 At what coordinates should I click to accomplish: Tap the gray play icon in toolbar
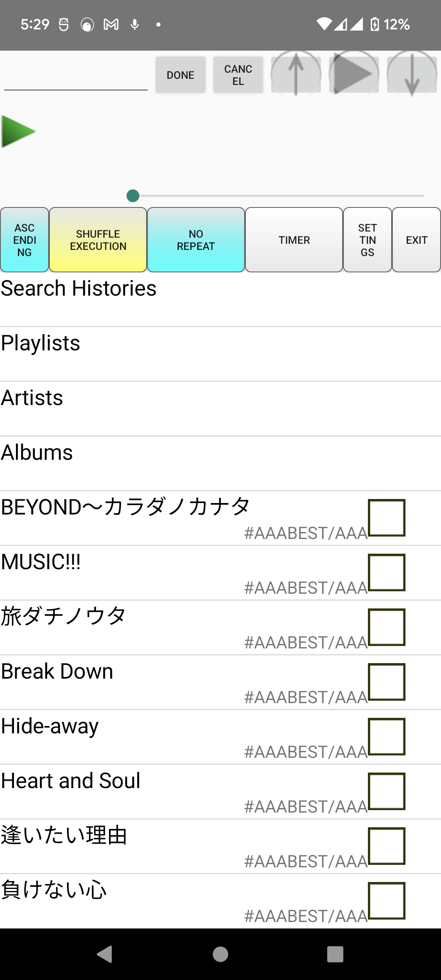pos(354,74)
